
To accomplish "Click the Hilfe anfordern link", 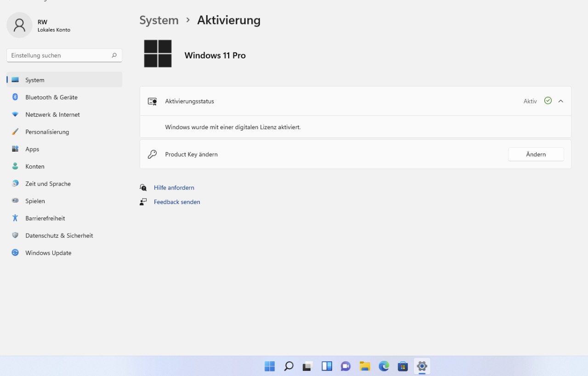I will (x=174, y=188).
